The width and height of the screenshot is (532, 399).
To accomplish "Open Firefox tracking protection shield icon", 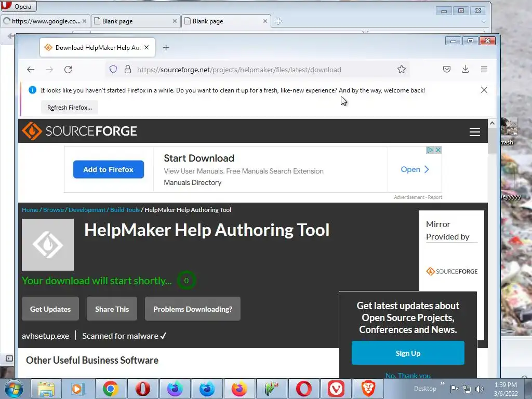I will tap(113, 70).
